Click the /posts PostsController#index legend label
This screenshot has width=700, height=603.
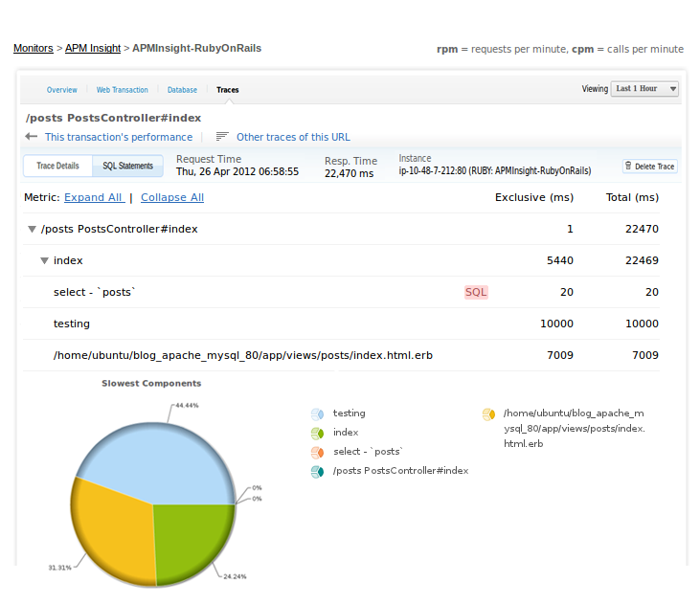coord(401,471)
